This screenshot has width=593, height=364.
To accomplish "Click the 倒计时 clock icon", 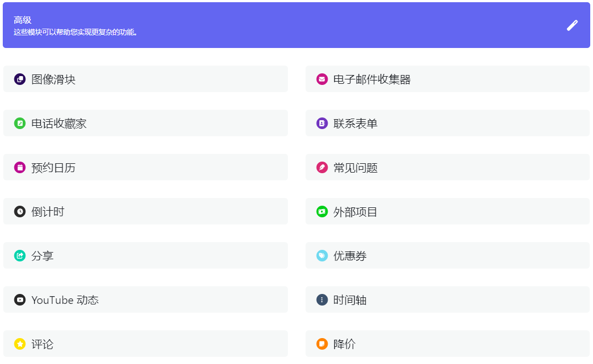I will (20, 212).
